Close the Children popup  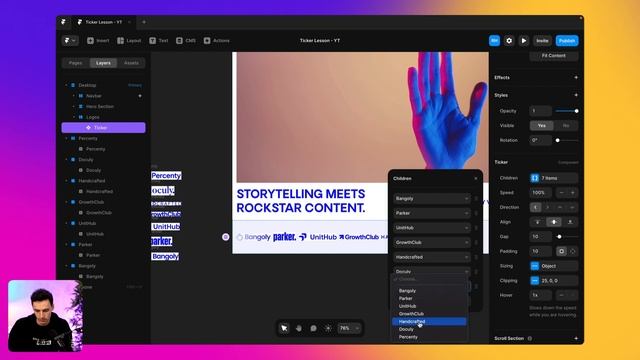pos(476,178)
